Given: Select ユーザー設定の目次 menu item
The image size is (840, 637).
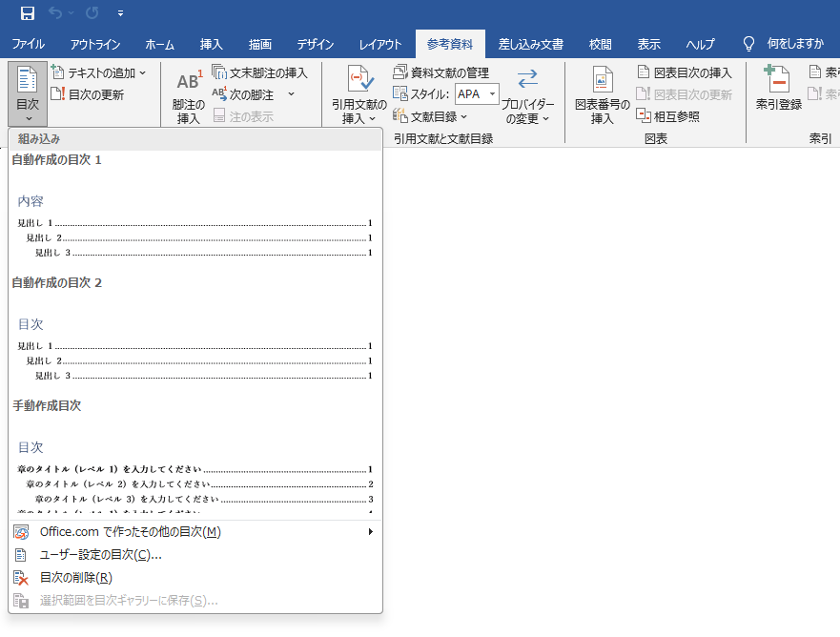Looking at the screenshot, I should (100, 554).
